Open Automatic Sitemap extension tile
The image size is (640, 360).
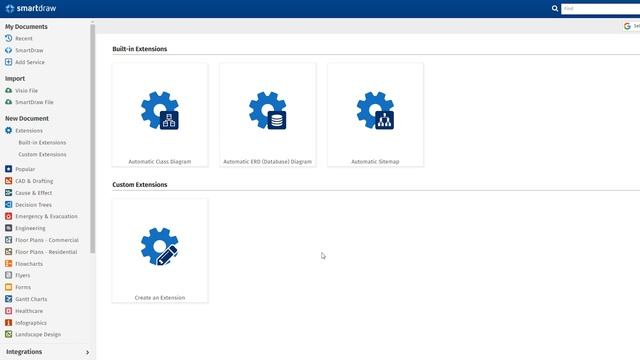[x=376, y=115]
